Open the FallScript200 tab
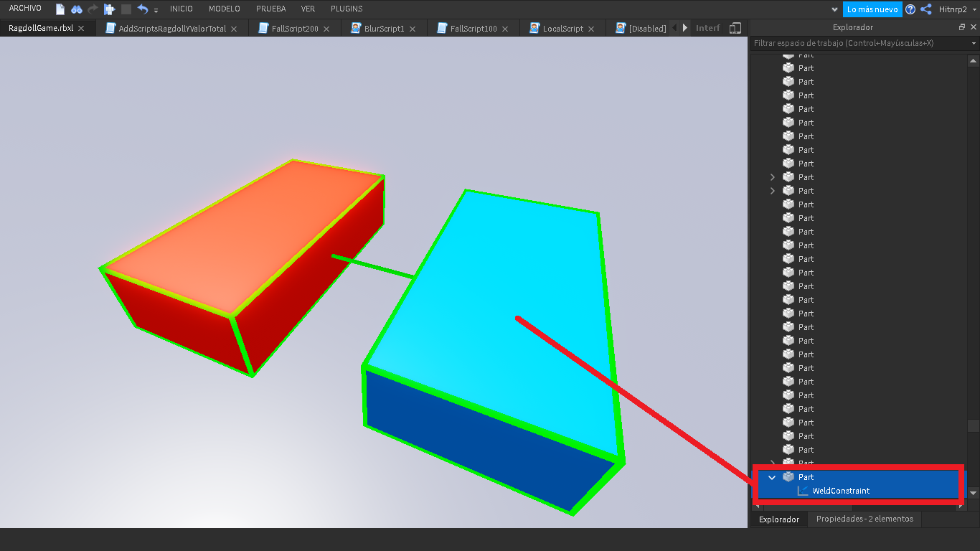The image size is (980, 551). (x=295, y=29)
